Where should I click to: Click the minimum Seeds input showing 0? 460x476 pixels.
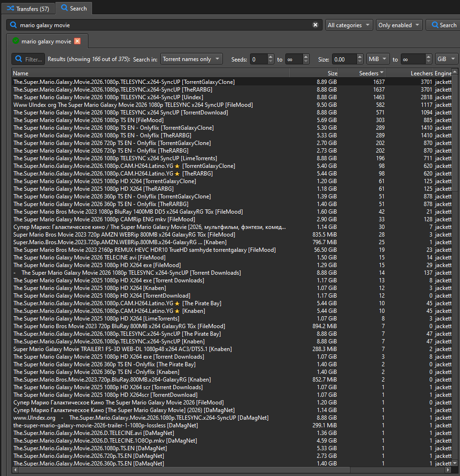pyautogui.click(x=259, y=59)
